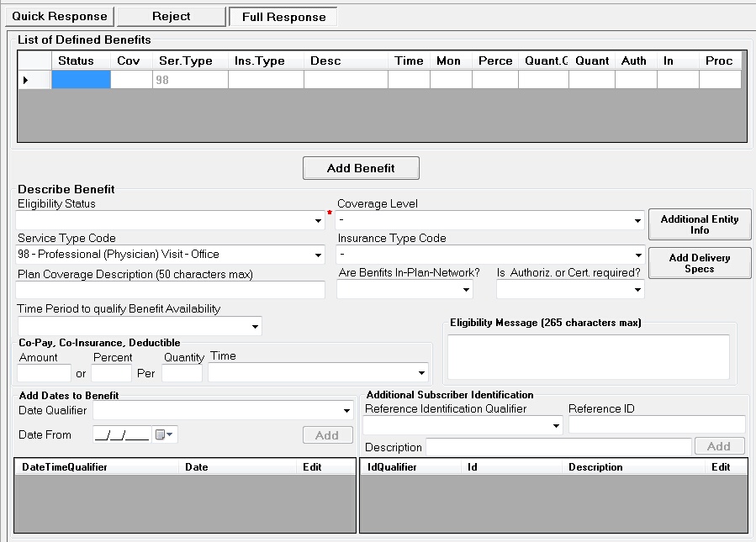Screen dimensions: 756x542
Task: Select the row indicator arrow in benefits grid
Action: pyautogui.click(x=25, y=81)
